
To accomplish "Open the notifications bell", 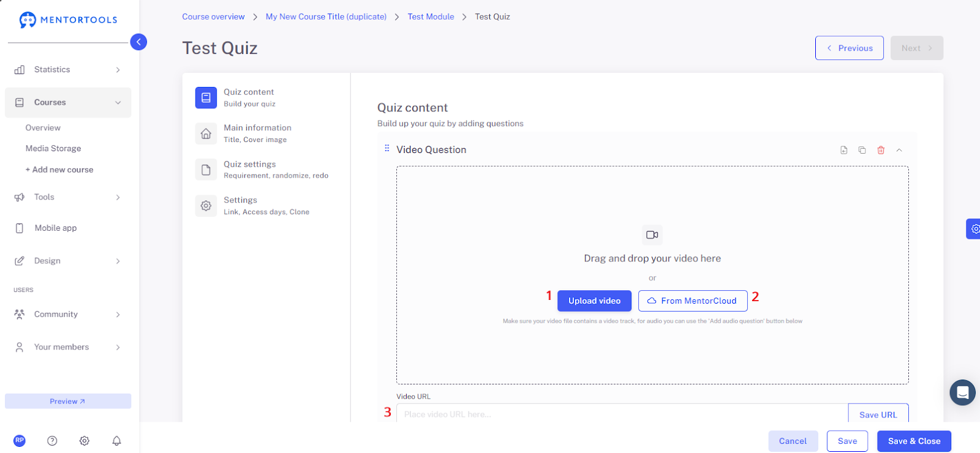I will coord(116,441).
